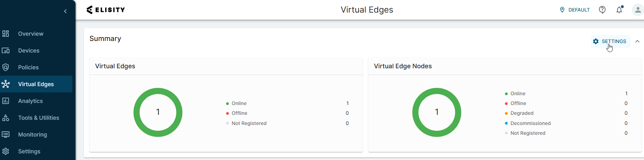Click the Elisity logo

[x=106, y=10]
